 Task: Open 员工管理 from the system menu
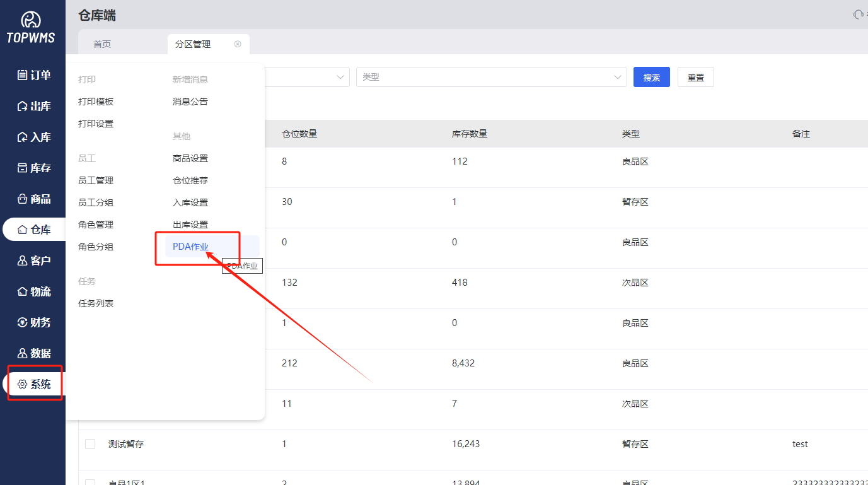96,180
